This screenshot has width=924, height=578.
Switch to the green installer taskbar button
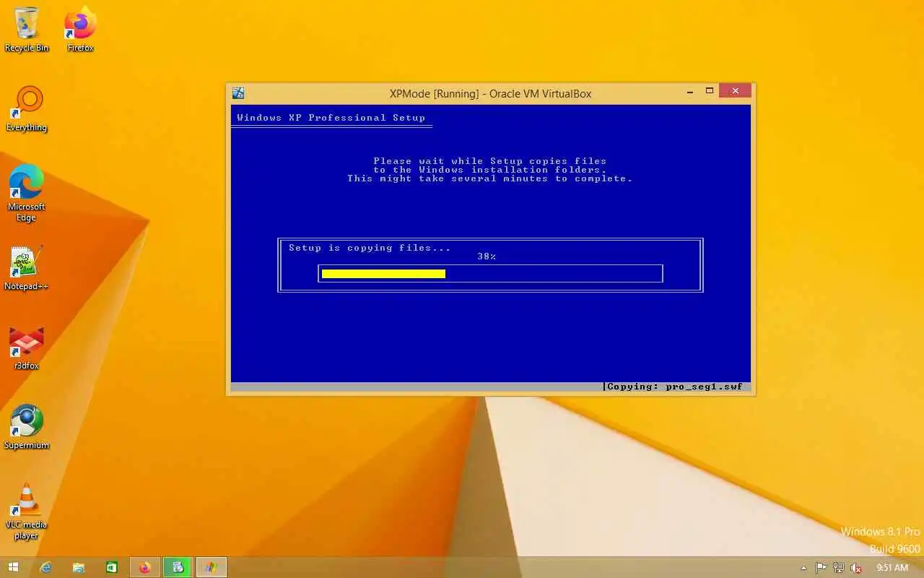178,567
